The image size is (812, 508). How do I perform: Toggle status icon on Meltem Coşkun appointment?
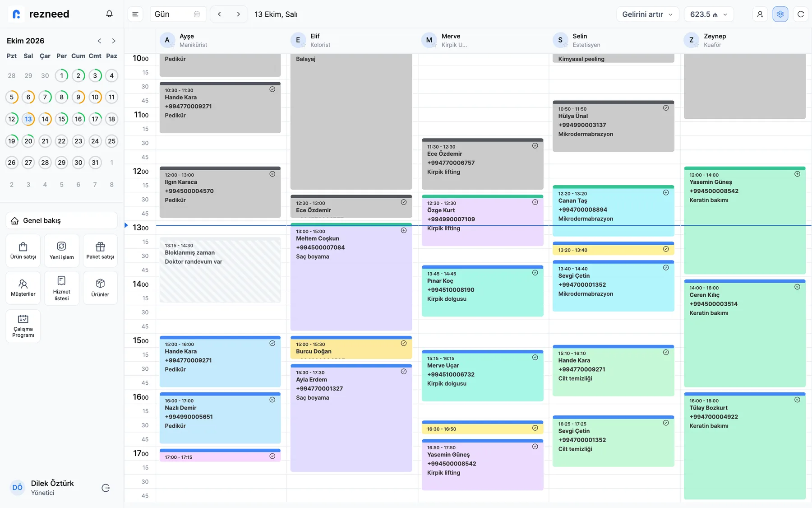click(x=404, y=230)
